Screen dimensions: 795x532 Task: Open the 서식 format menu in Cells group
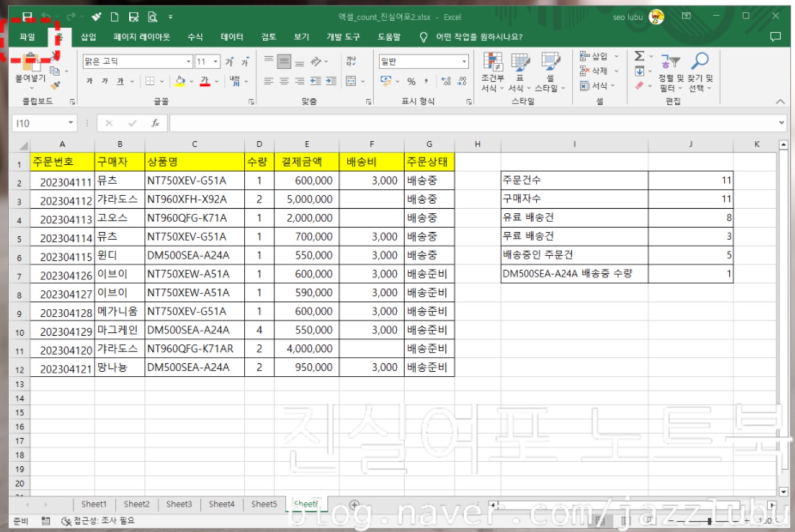598,86
